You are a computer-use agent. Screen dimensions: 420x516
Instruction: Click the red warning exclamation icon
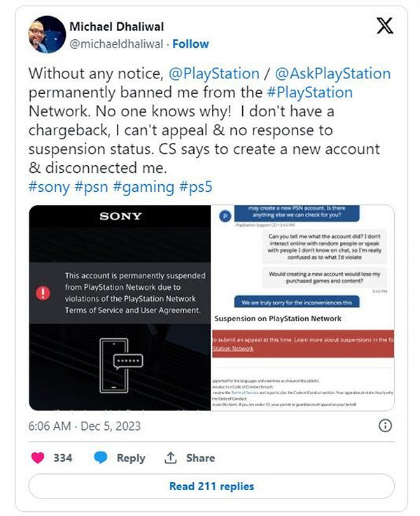43,293
